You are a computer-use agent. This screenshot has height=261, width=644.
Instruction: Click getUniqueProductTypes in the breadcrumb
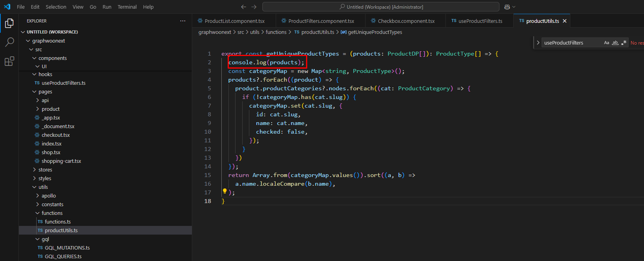(x=375, y=32)
